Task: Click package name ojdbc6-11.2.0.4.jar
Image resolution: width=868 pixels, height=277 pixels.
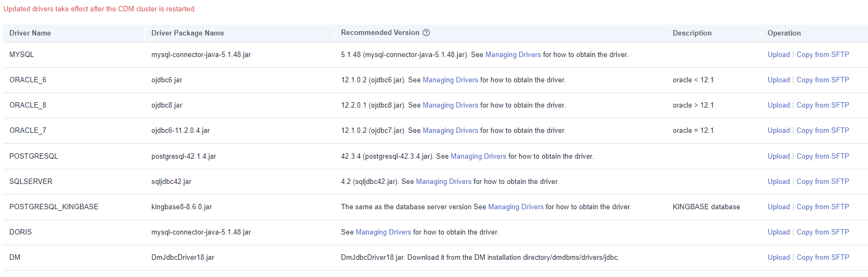Action: click(181, 131)
